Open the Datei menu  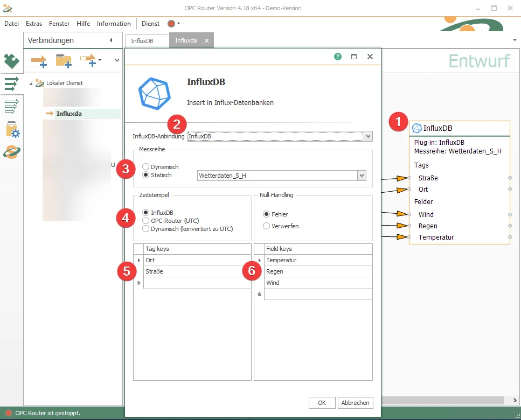point(12,24)
